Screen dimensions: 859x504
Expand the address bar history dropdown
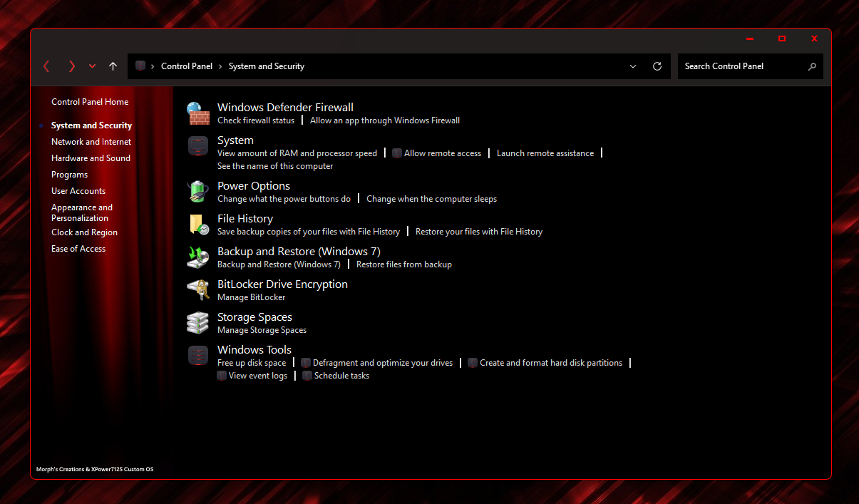tap(633, 66)
